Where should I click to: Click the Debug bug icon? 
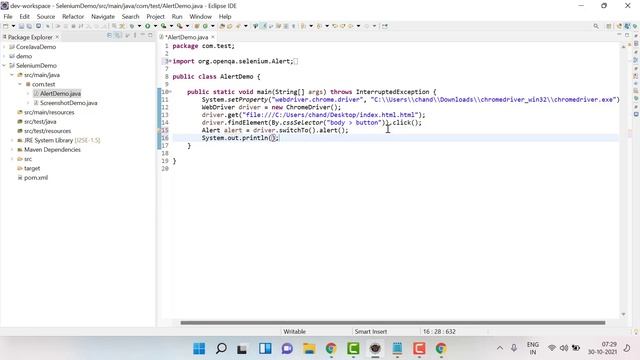click(x=132, y=26)
